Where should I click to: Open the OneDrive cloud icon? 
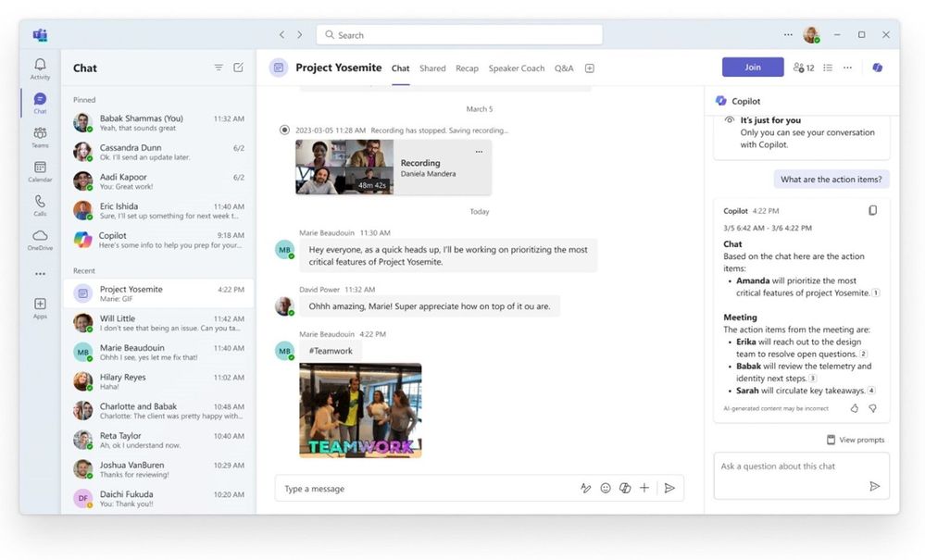(40, 235)
